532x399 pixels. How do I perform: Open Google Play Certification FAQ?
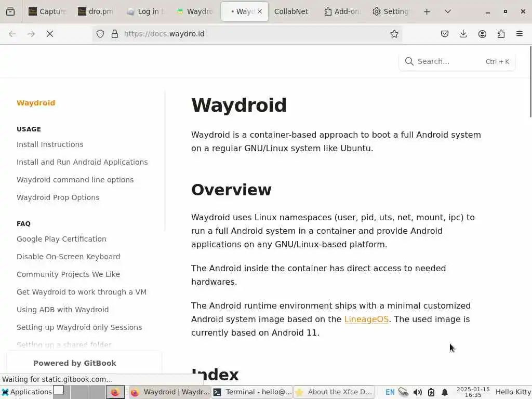coord(61,239)
